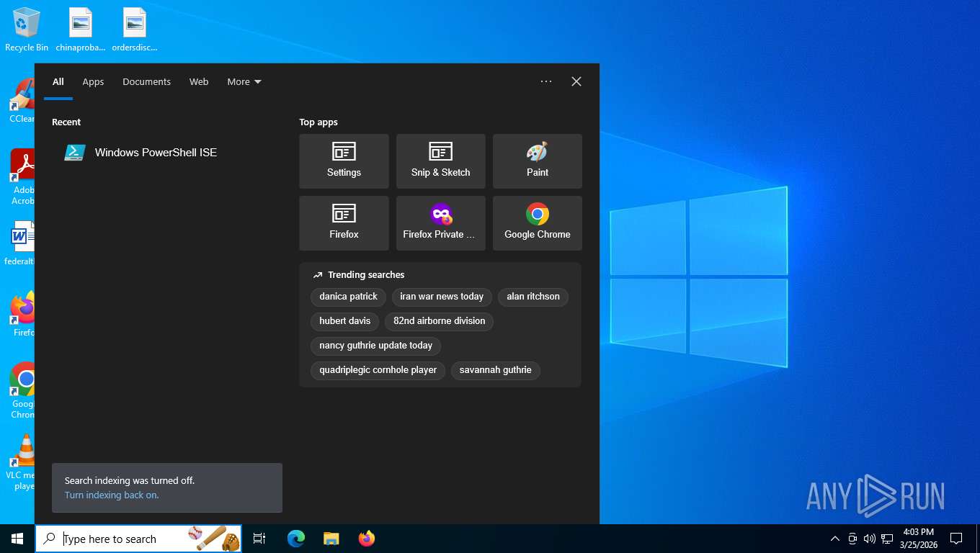Switch to the Apps tab
The width and height of the screenshot is (980, 553).
pyautogui.click(x=93, y=81)
